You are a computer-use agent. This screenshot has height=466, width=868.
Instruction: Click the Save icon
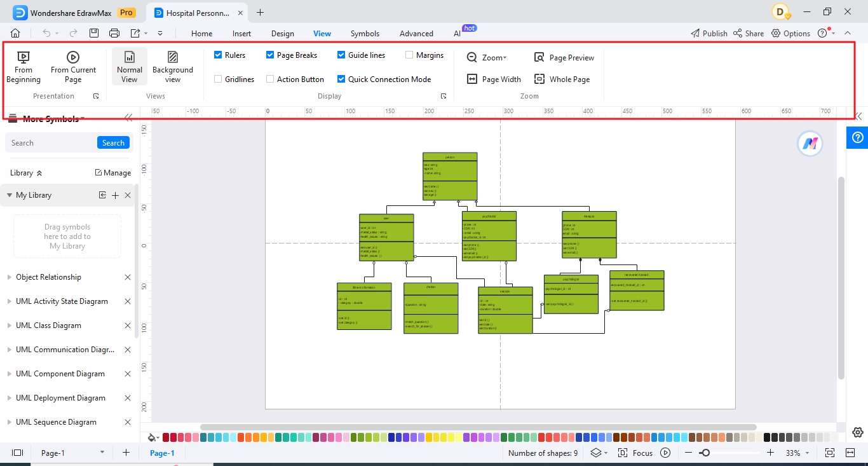(94, 33)
